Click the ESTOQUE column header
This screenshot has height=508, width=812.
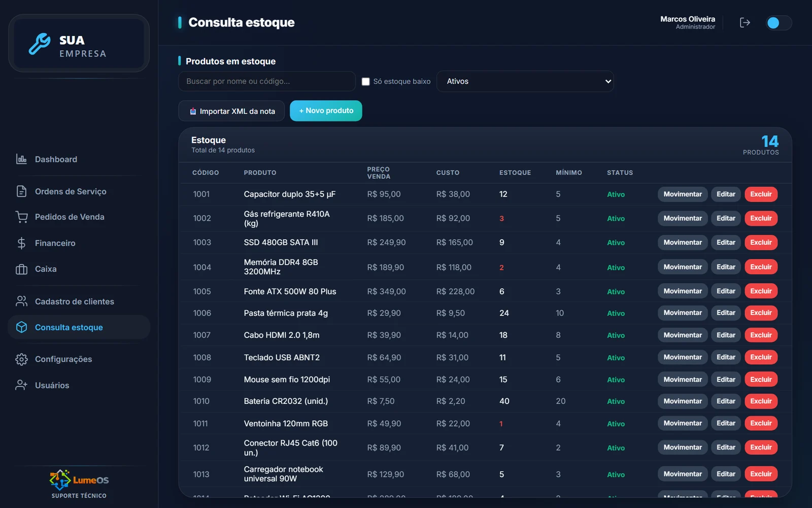click(515, 173)
